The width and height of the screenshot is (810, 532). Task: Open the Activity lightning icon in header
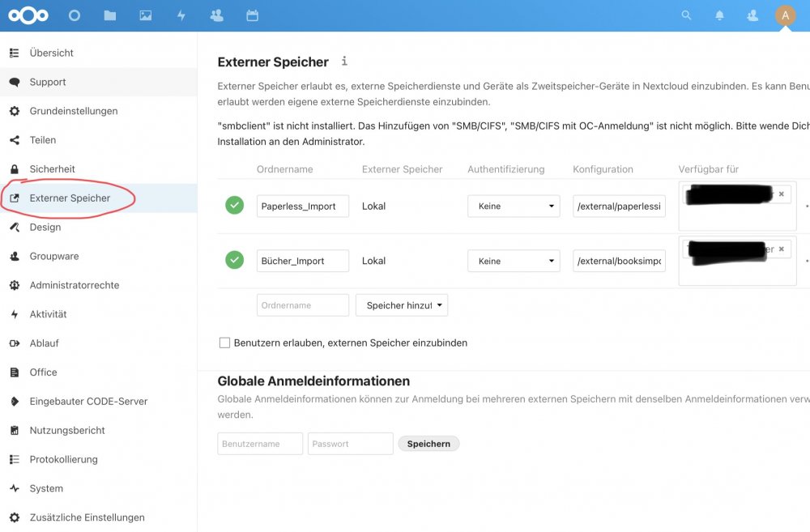(181, 15)
